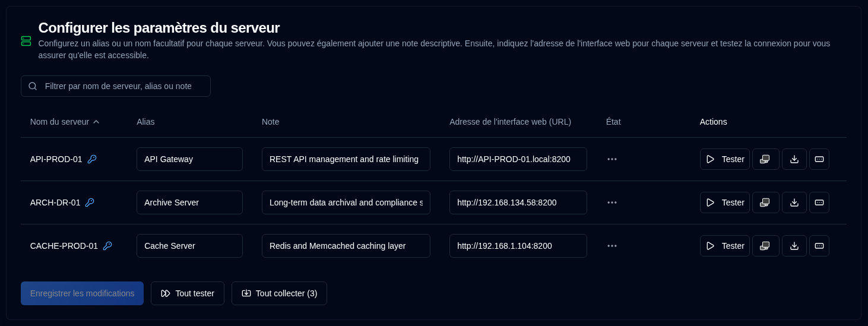Open overlapping-screens icon button in API-PROD-01 row
The height and width of the screenshot is (326, 868).
point(766,159)
